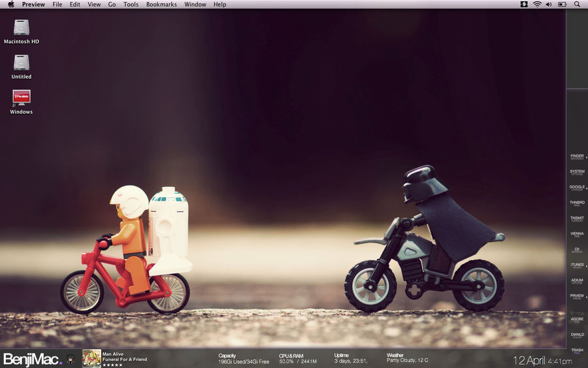Open THNBRD mail in side dock
The height and width of the screenshot is (368, 588).
(577, 203)
